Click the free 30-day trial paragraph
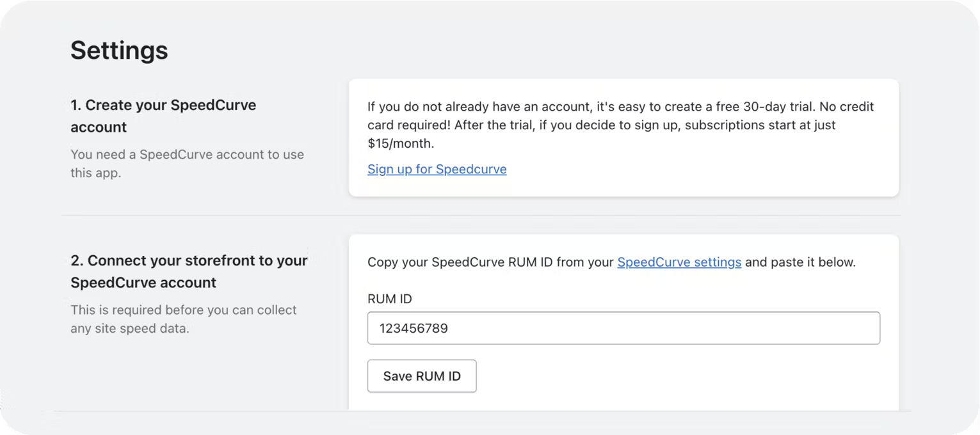Image resolution: width=980 pixels, height=435 pixels. pos(621,125)
